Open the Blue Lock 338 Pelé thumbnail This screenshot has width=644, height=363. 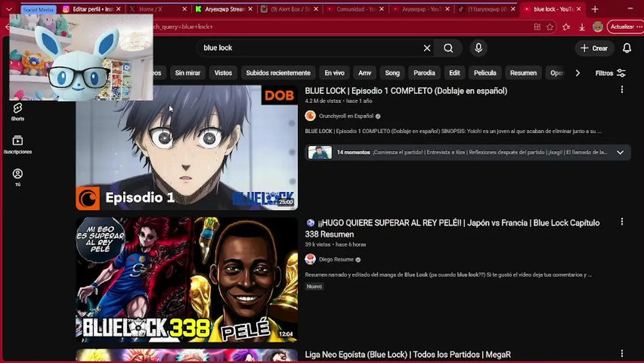pyautogui.click(x=186, y=280)
